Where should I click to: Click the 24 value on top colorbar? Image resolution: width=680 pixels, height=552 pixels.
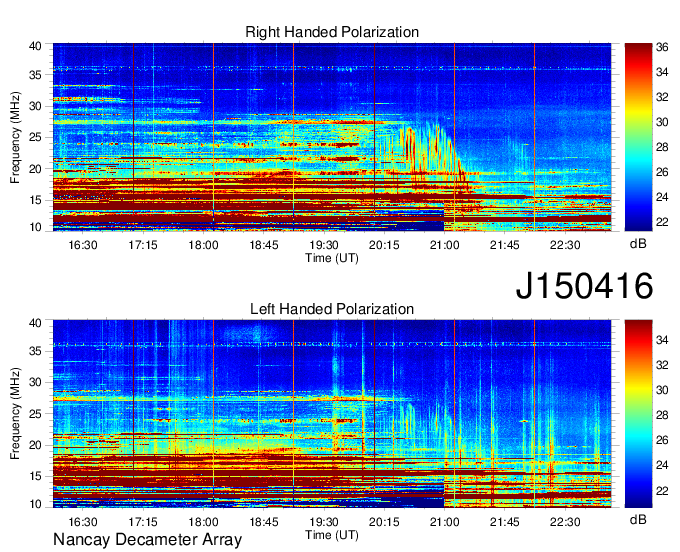(x=662, y=197)
